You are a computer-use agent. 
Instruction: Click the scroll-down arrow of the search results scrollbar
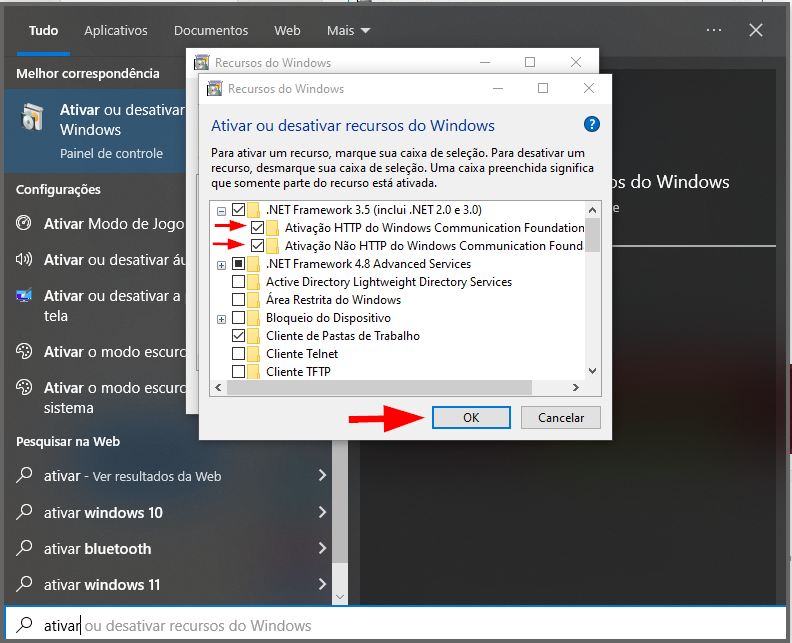340,597
